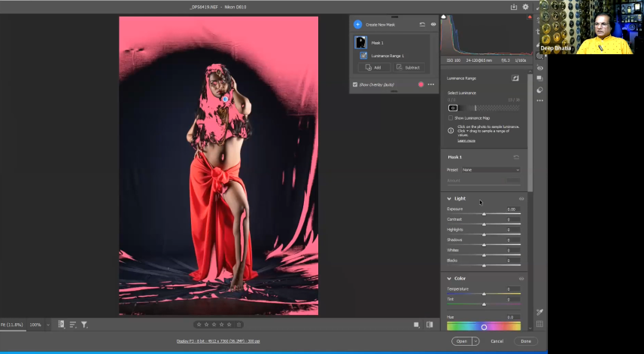
Task: Click the save image icon at top
Action: click(514, 7)
